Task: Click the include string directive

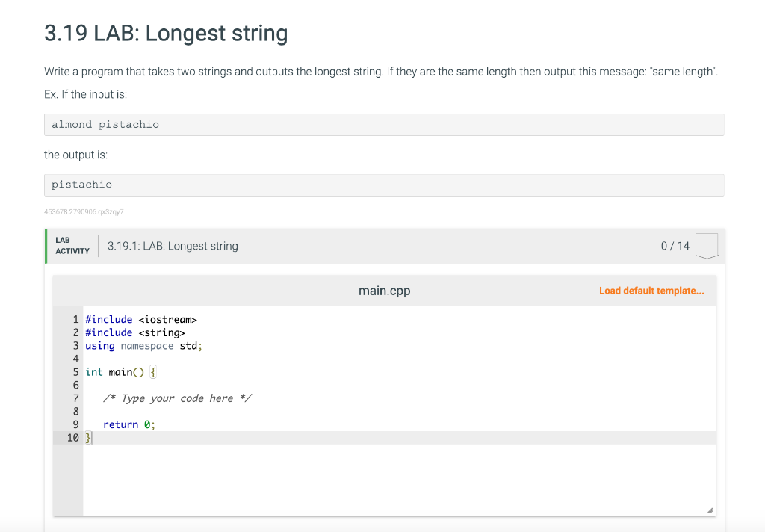Action: point(135,332)
